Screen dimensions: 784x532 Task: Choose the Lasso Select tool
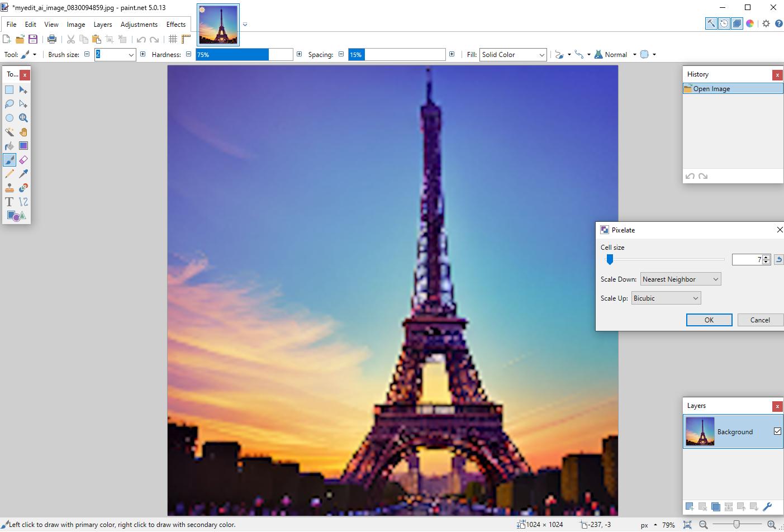(9, 104)
